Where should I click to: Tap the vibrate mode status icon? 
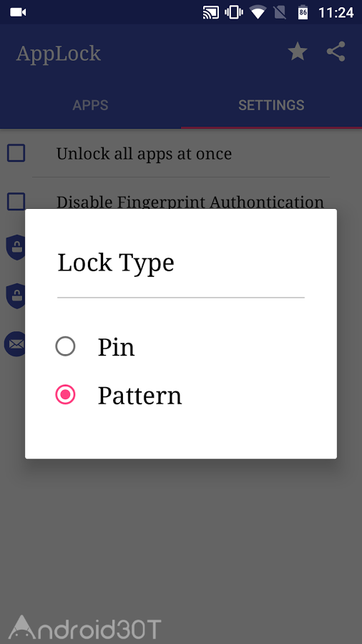(x=234, y=12)
